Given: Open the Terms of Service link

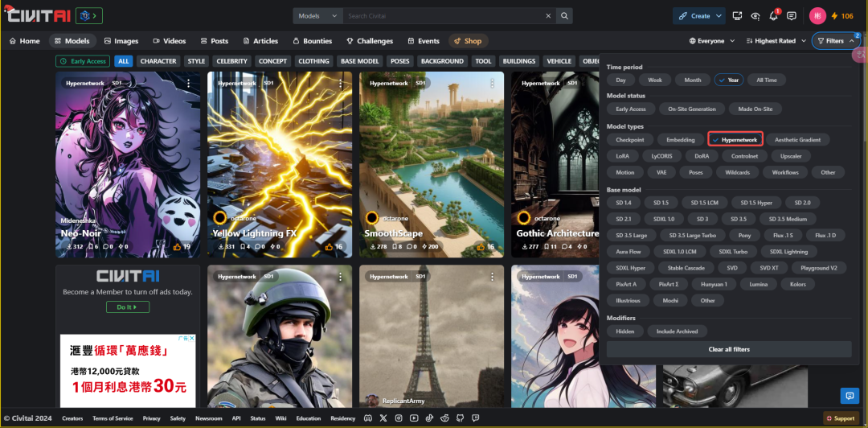Looking at the screenshot, I should (x=113, y=418).
